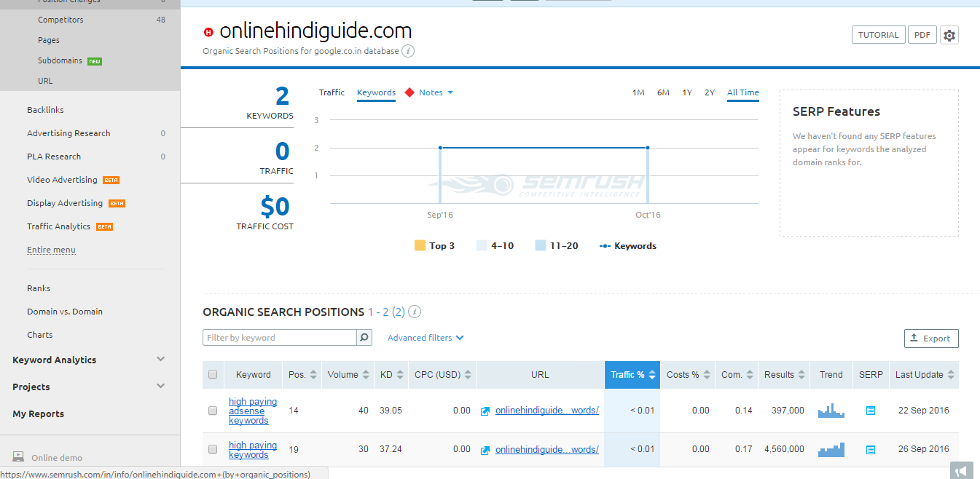The height and width of the screenshot is (479, 980).
Task: Sort by KD column arrows
Action: [399, 375]
